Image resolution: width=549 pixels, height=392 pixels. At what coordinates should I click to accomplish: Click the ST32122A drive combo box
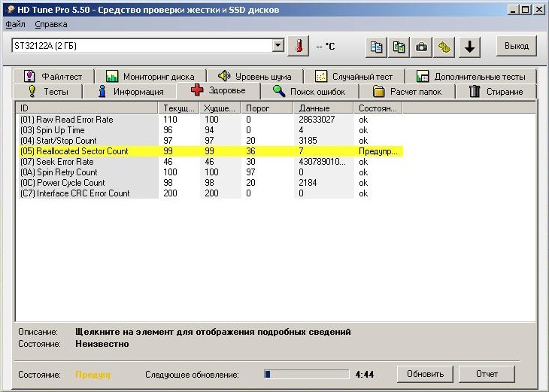(147, 46)
